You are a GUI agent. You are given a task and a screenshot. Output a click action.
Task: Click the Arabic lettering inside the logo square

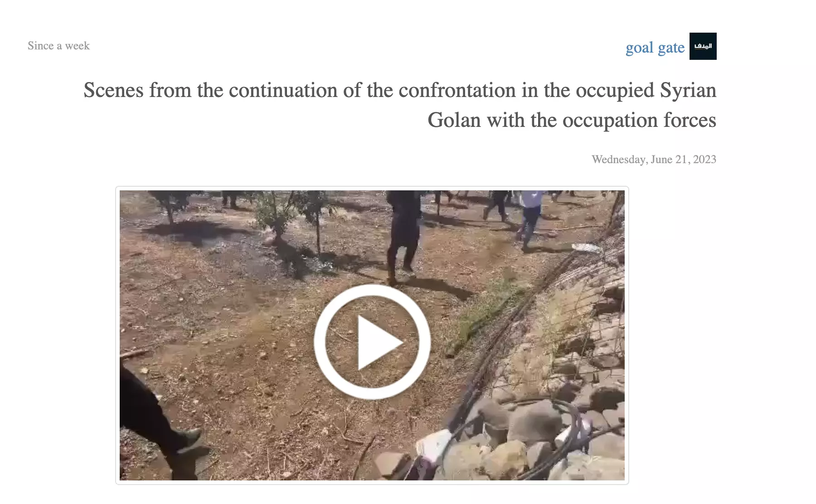coord(703,46)
